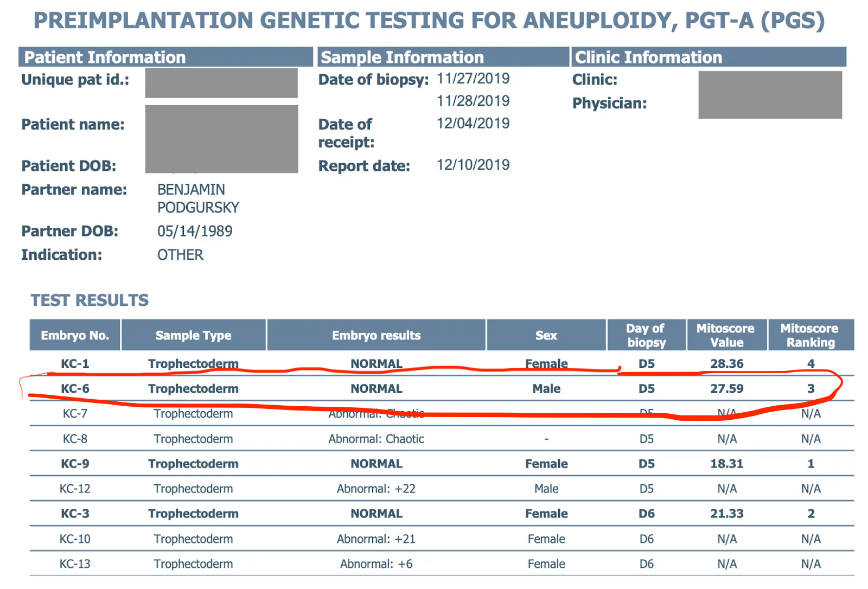Select the KC-6 embryo number cell

point(75,388)
